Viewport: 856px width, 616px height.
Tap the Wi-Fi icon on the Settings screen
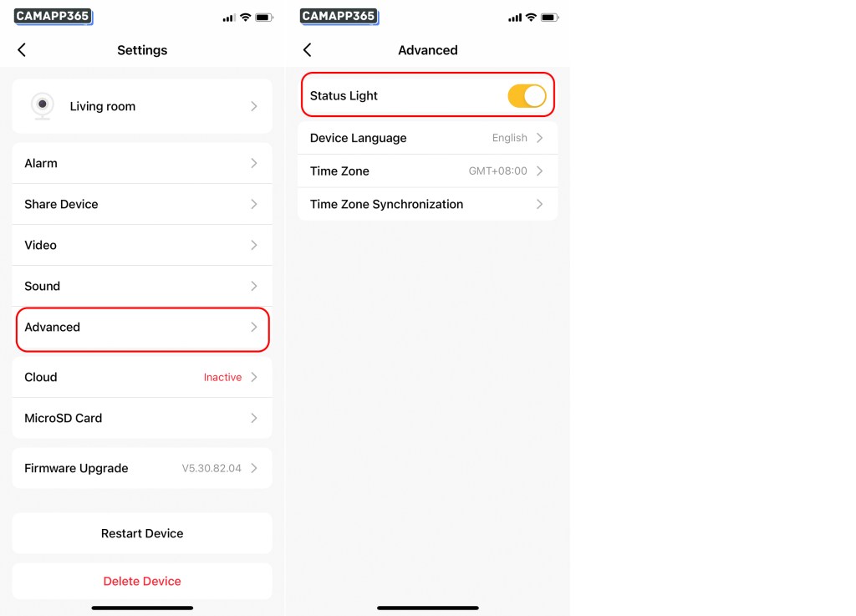[246, 18]
